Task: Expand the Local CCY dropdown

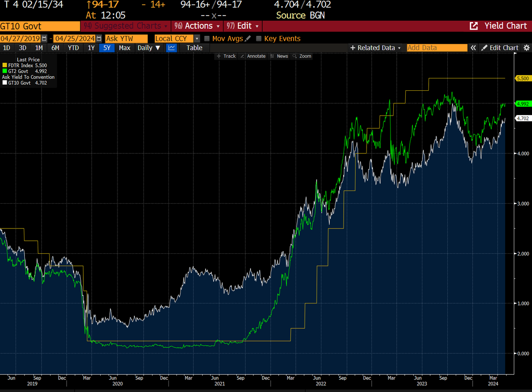Action: click(x=196, y=38)
